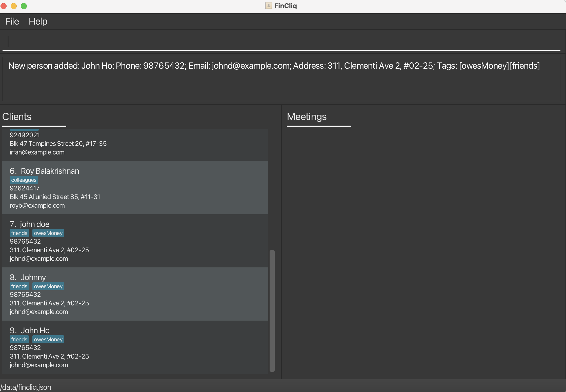The height and width of the screenshot is (392, 566).
Task: Click the FinCliq title bar app icon
Action: point(268,6)
